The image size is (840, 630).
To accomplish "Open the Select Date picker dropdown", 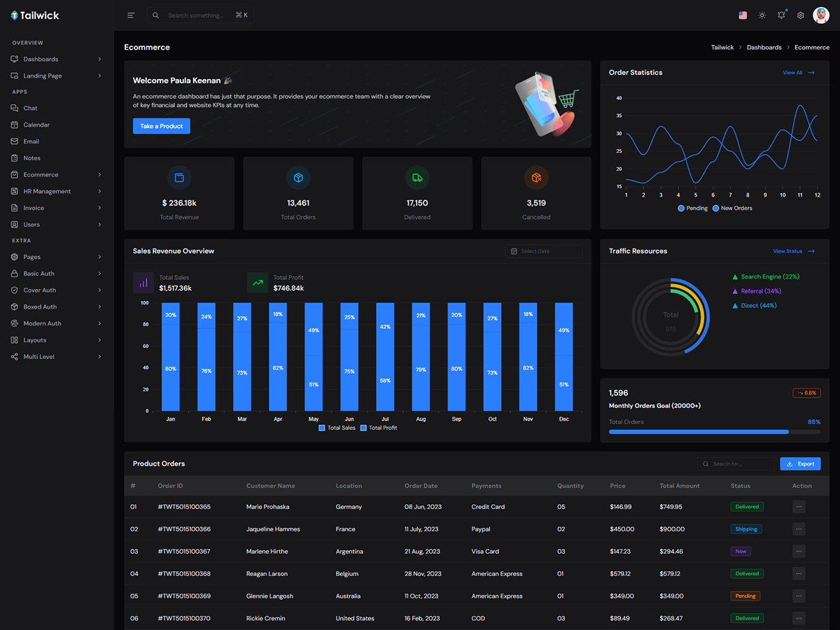I will [x=544, y=251].
